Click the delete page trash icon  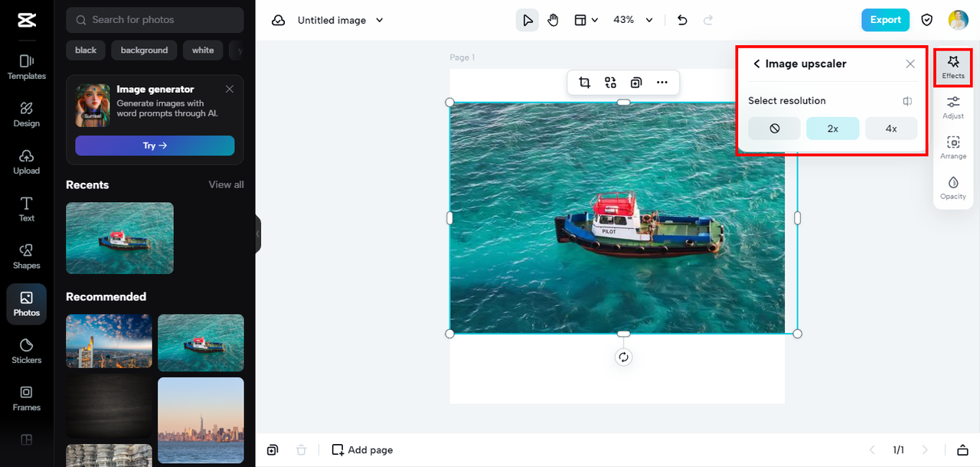tap(302, 450)
